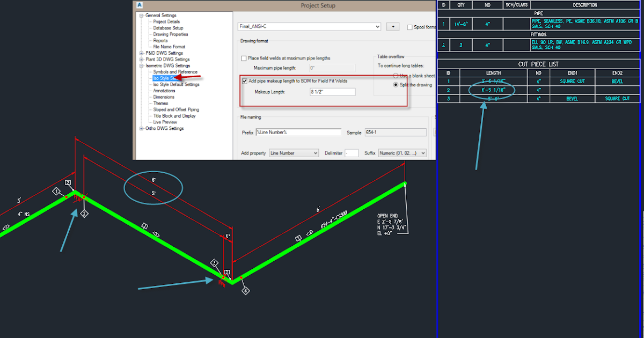Click the plus button beside the style selector
The width and height of the screenshot is (644, 338).
click(392, 26)
